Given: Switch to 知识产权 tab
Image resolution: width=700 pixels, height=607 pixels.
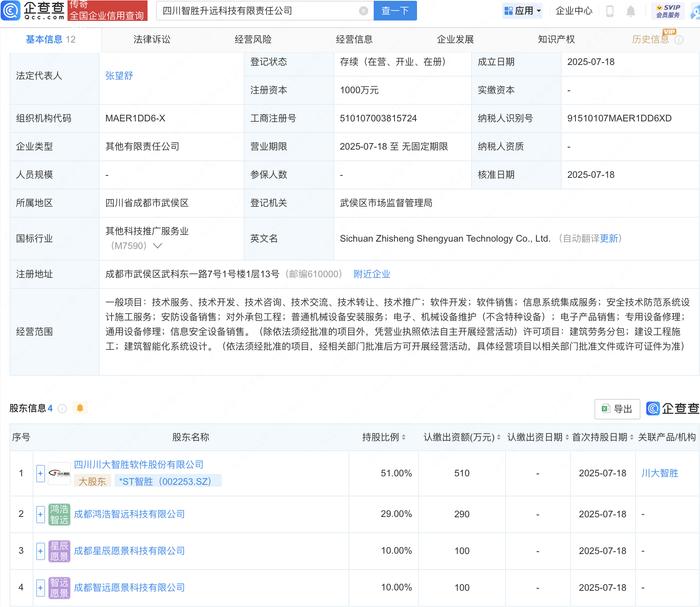Looking at the screenshot, I should point(556,39).
